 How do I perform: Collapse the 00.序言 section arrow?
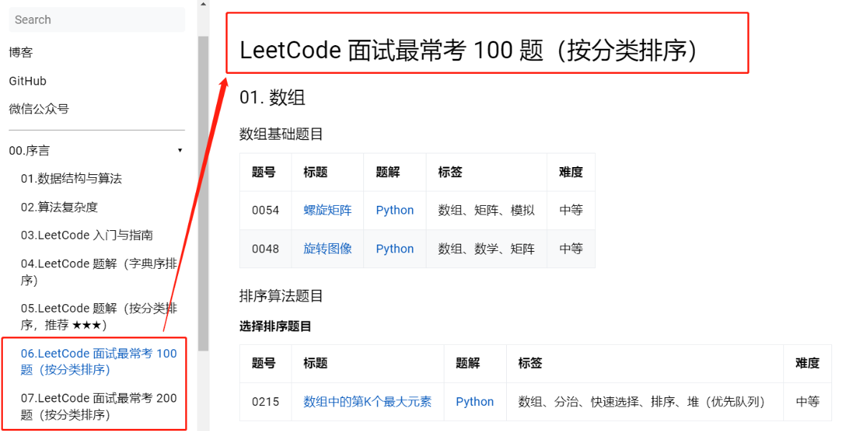(x=179, y=151)
